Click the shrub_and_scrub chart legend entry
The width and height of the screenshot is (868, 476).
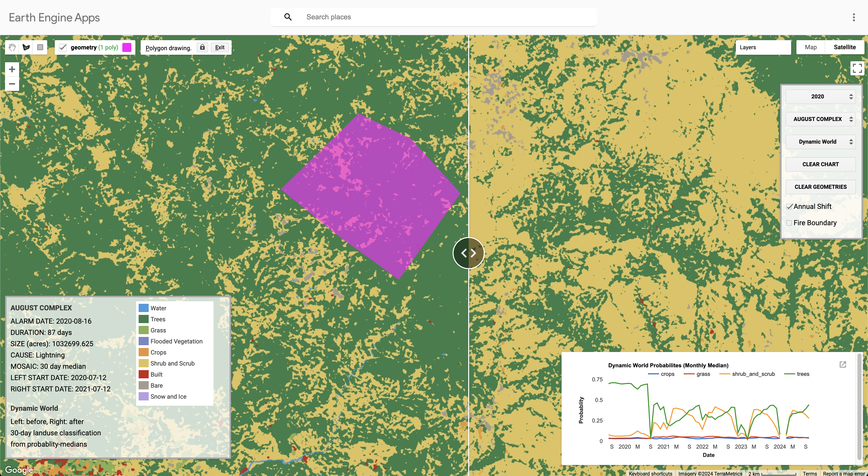(x=747, y=374)
